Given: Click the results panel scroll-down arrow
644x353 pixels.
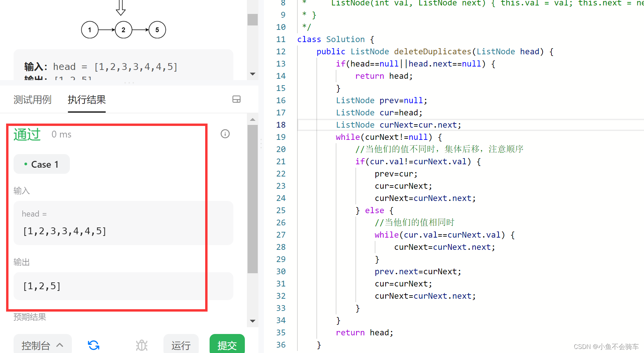Looking at the screenshot, I should [x=253, y=321].
